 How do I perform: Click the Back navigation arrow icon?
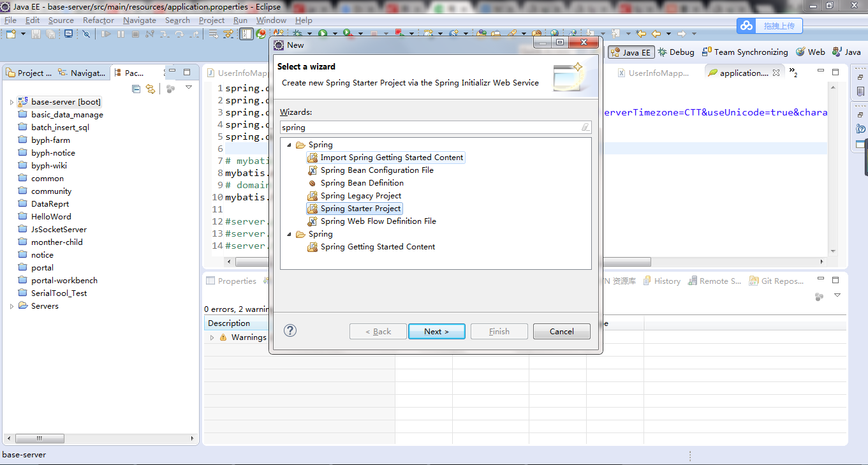pos(656,33)
